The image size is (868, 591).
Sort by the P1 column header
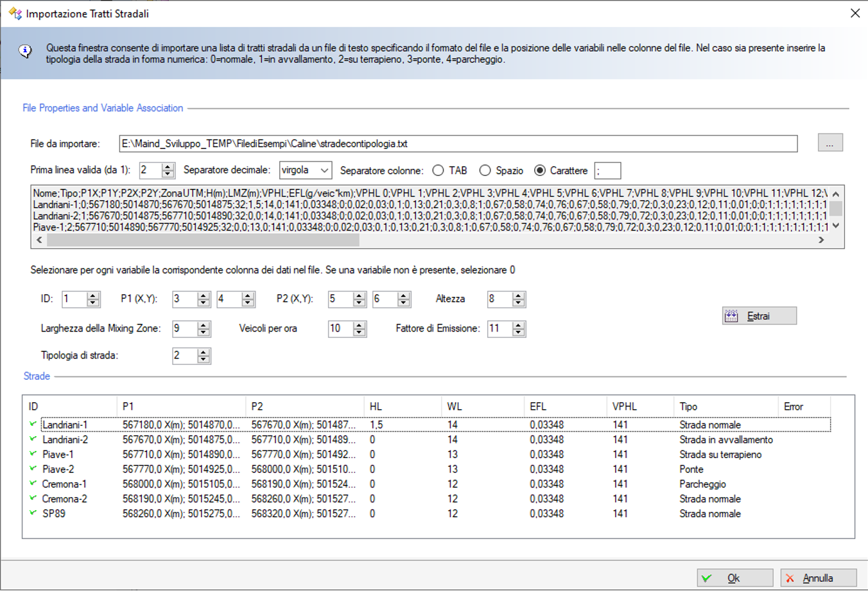click(182, 407)
